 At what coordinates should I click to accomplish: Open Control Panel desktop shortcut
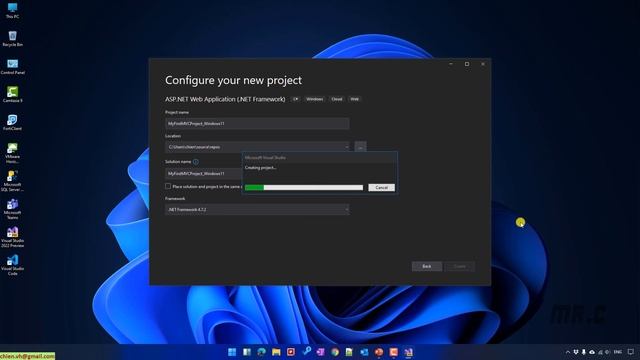pos(12,66)
